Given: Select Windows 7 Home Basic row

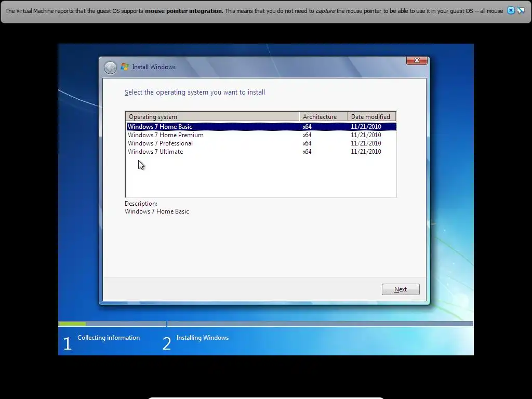Looking at the screenshot, I should (x=261, y=127).
